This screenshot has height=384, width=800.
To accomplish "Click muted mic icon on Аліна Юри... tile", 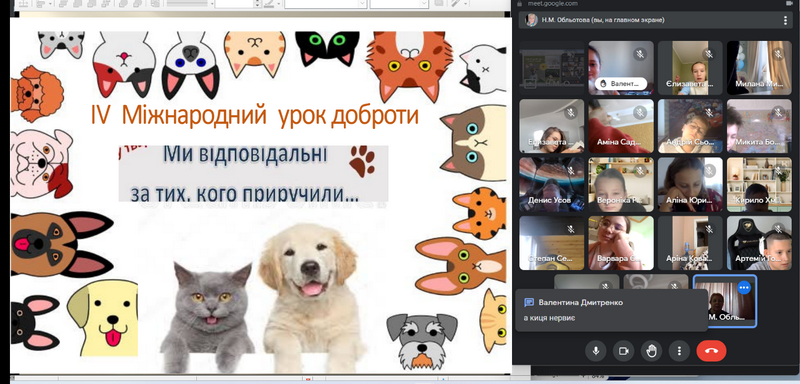I will pos(709,170).
